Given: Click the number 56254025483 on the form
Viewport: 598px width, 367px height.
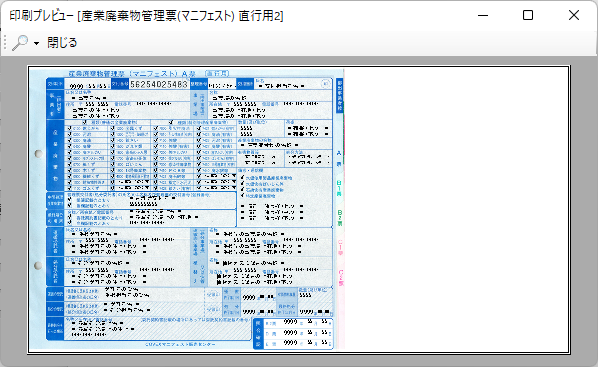Looking at the screenshot, I should (159, 84).
